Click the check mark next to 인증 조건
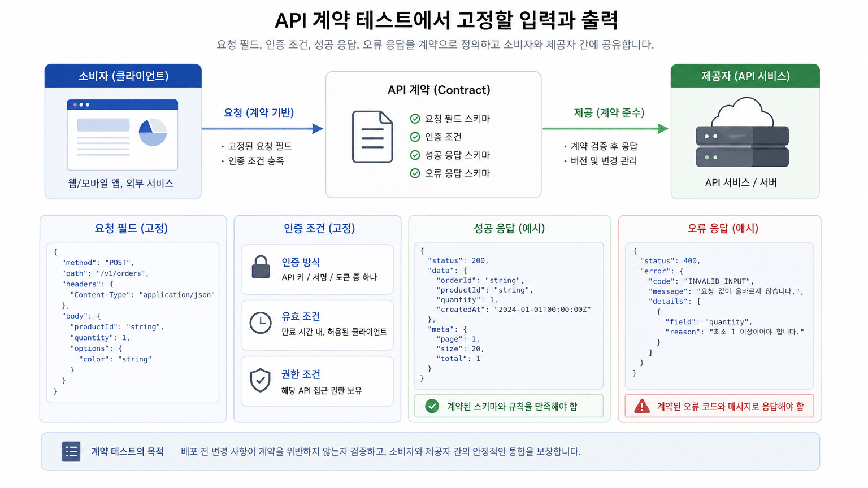 pos(415,137)
